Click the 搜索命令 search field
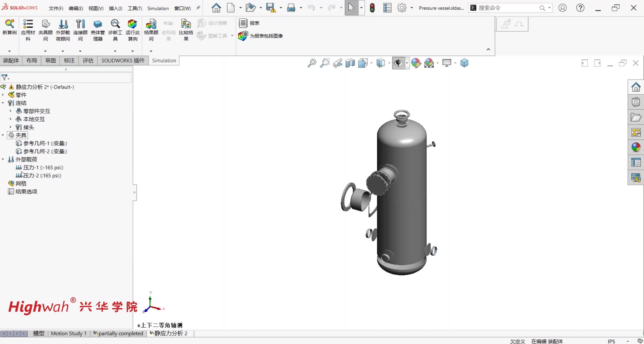Viewport: 644px width, 344px height. [508, 8]
